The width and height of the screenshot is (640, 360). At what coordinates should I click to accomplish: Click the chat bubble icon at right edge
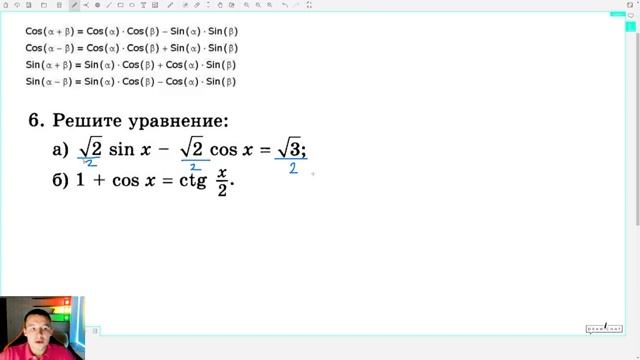631,16
